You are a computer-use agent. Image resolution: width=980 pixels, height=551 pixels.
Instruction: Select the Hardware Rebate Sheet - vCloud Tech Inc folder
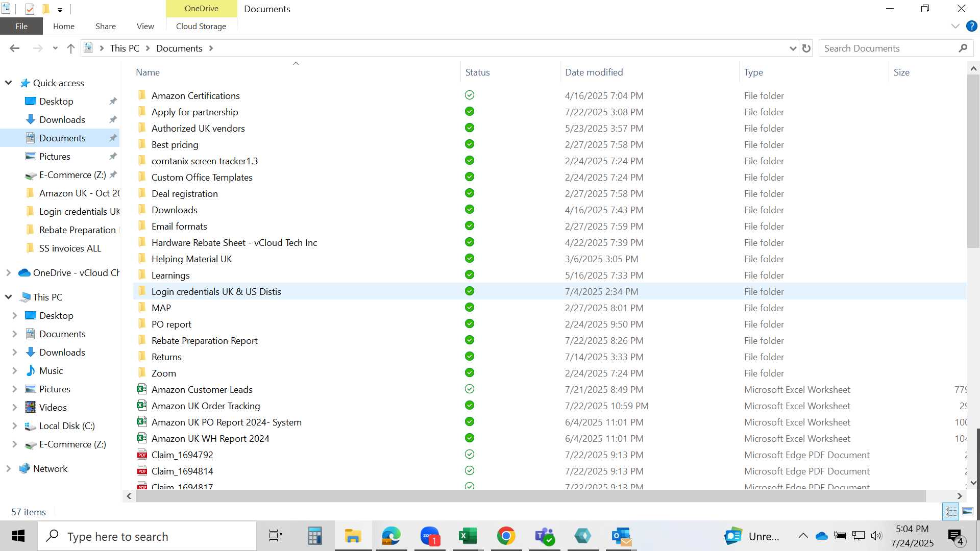(234, 242)
